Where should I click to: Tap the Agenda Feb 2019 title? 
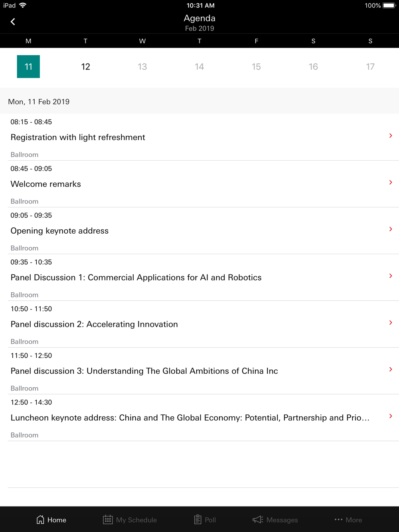pyautogui.click(x=199, y=22)
